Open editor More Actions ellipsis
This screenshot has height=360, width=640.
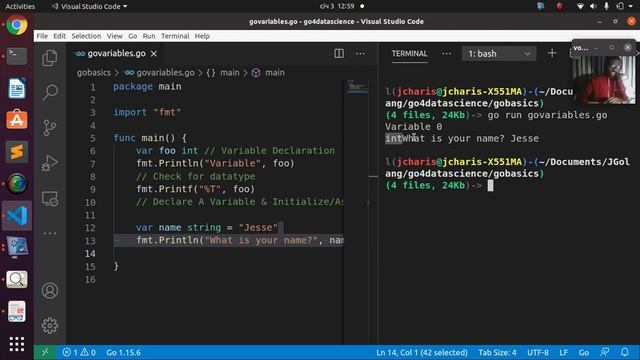pos(360,53)
